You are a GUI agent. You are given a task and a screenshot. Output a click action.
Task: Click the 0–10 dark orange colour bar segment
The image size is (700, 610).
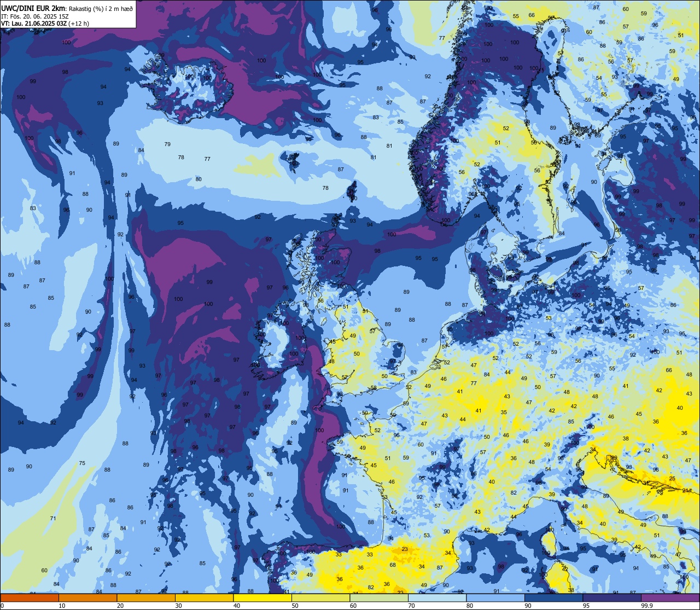(x=30, y=597)
